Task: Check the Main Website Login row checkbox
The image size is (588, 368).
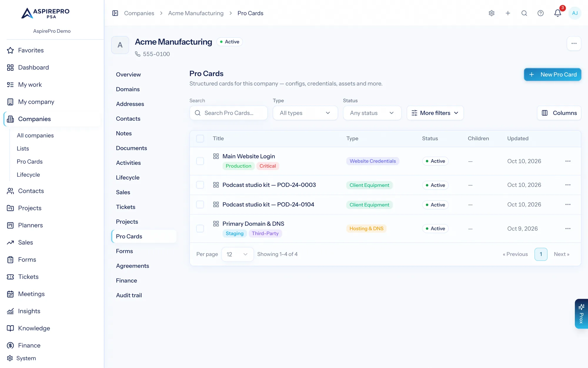Action: [x=200, y=161]
